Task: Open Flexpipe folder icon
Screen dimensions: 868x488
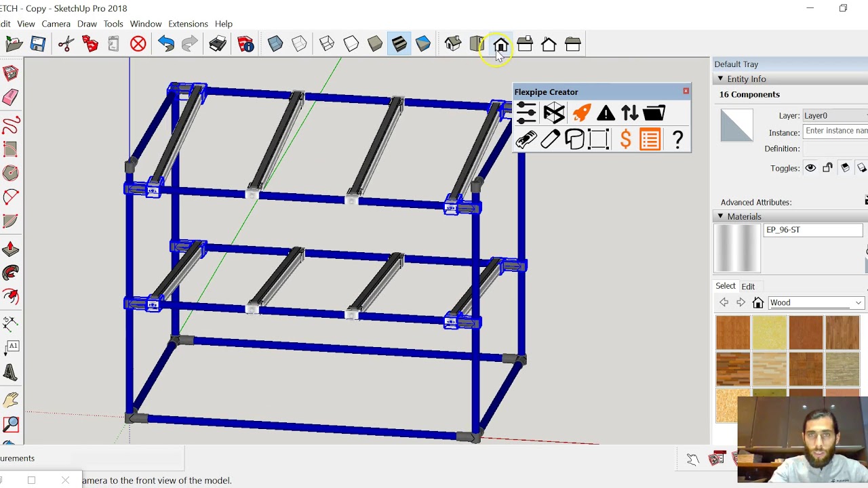Action: pos(654,113)
